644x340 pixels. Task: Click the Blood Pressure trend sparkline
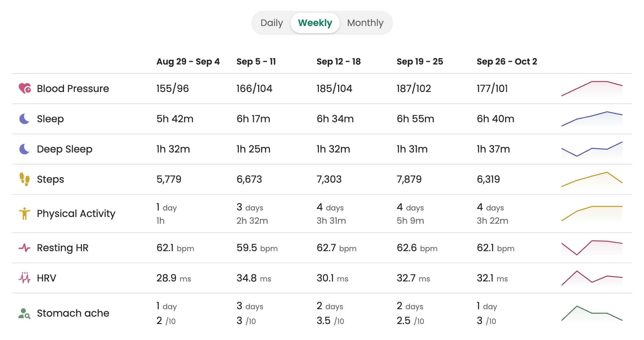tap(592, 88)
